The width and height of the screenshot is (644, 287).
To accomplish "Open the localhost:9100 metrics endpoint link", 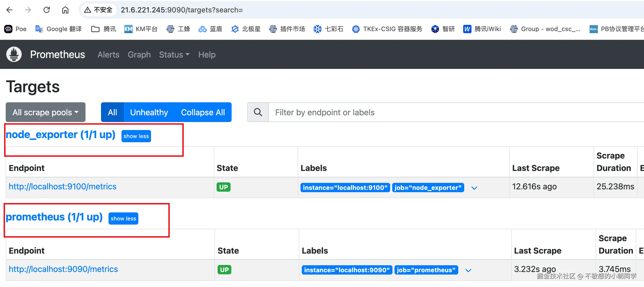I will pyautogui.click(x=62, y=186).
